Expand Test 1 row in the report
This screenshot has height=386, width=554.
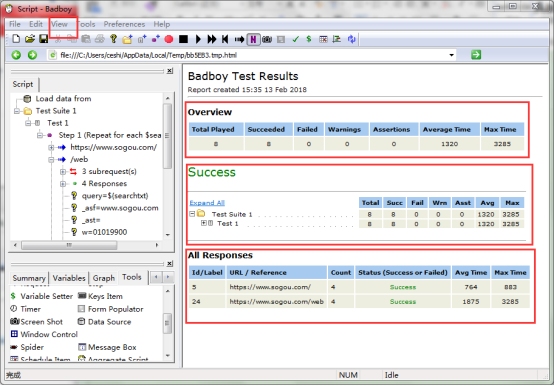click(x=204, y=223)
